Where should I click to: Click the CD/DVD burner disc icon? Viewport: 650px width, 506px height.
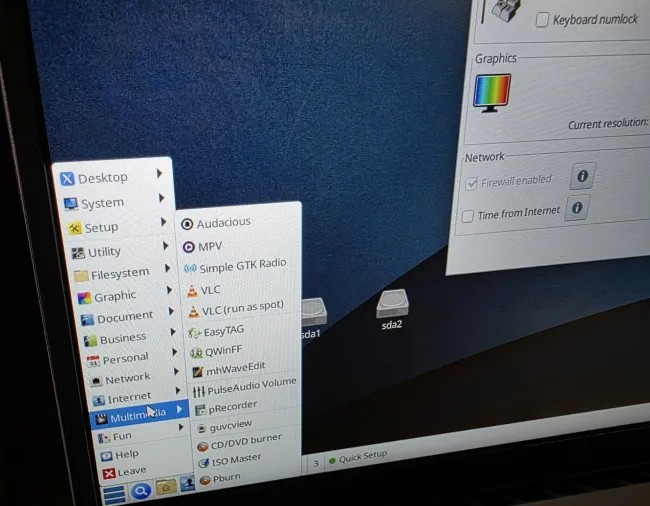click(x=202, y=446)
